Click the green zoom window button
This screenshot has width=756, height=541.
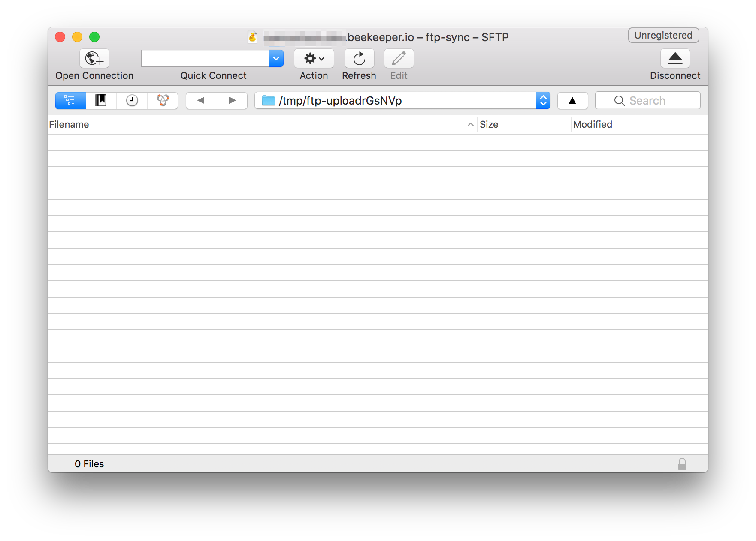(x=94, y=37)
